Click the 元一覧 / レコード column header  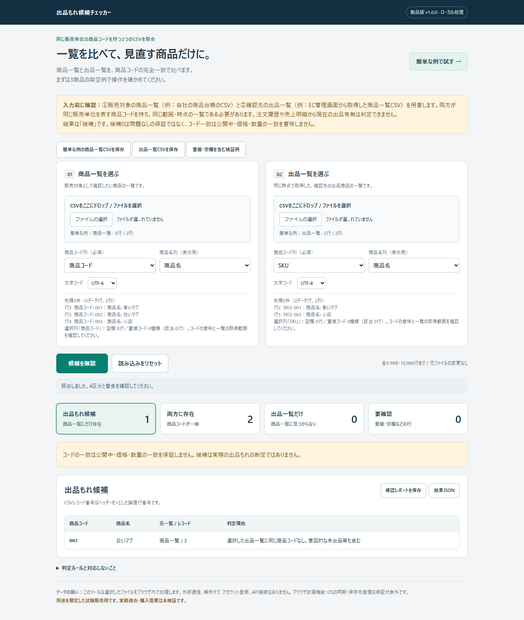coord(175,524)
